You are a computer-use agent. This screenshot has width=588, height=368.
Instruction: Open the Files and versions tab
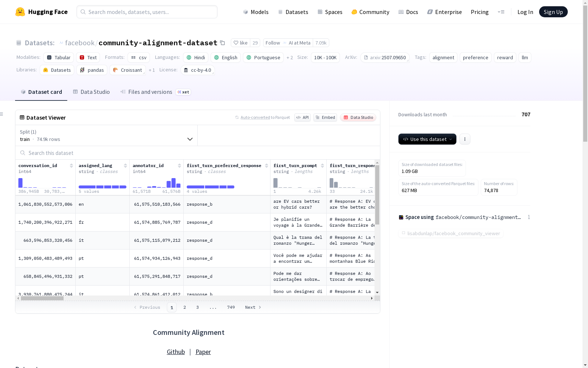coord(155,92)
